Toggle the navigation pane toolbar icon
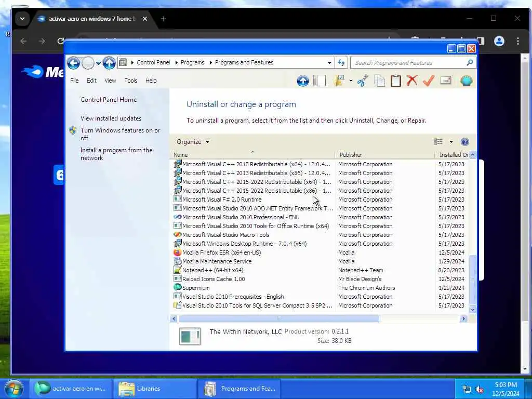 tap(320, 81)
